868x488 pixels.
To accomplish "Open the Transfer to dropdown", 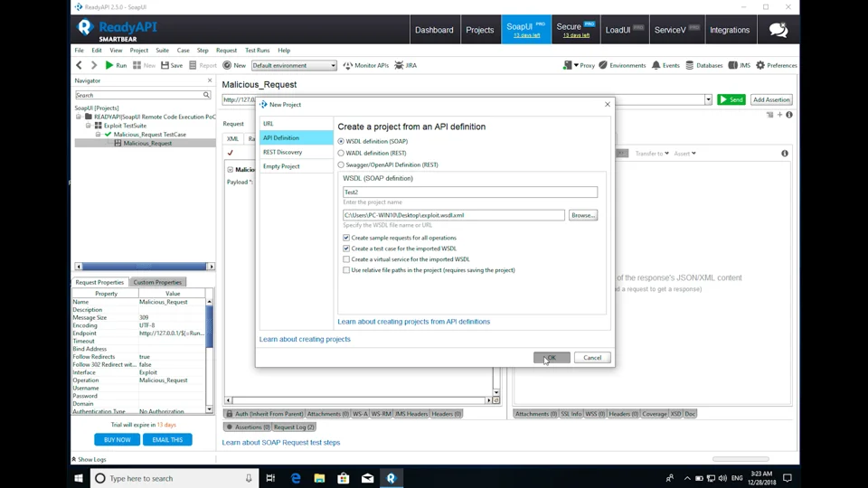I will tap(652, 154).
